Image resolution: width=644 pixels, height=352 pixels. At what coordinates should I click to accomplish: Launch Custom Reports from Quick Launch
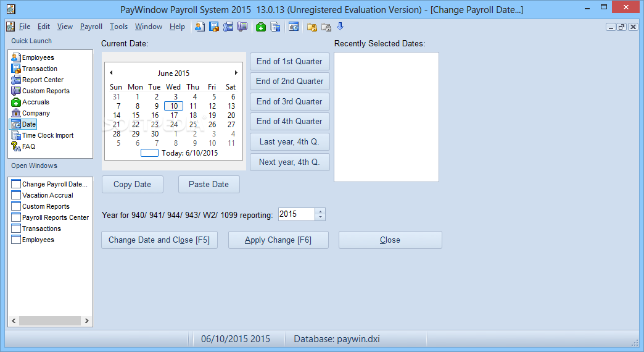[40, 91]
